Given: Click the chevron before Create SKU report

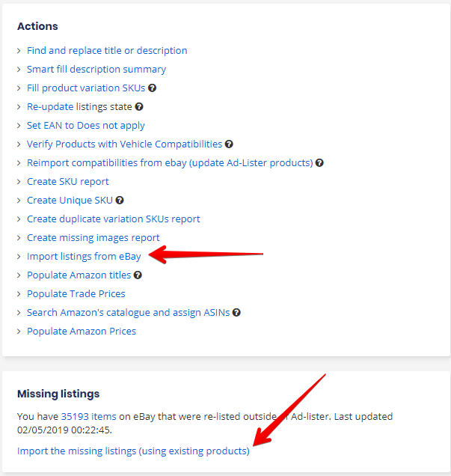Looking at the screenshot, I should pyautogui.click(x=19, y=182).
